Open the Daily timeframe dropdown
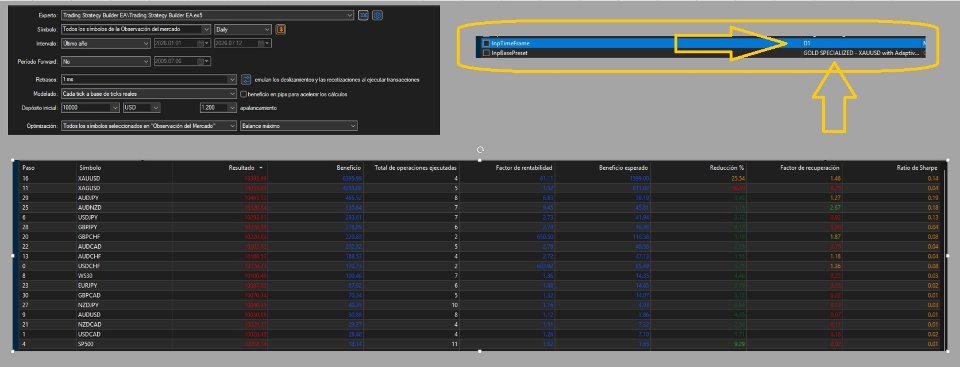Screen dimensions: 960x367 point(242,29)
